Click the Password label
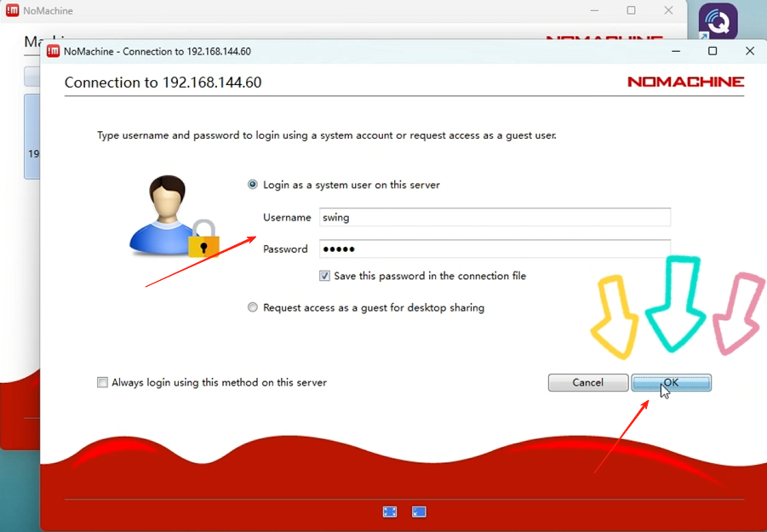 (x=285, y=249)
